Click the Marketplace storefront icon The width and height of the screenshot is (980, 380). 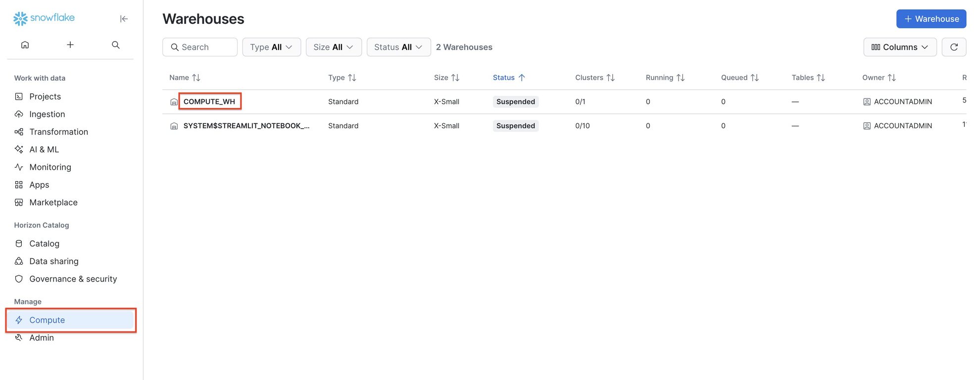(19, 202)
